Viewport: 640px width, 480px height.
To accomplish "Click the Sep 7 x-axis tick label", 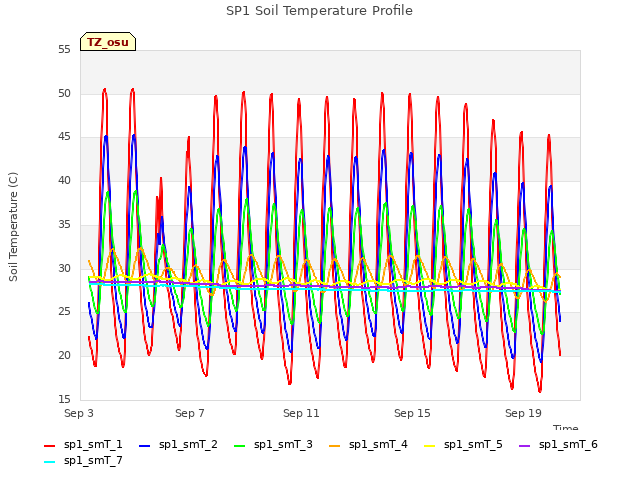I will point(190,413).
